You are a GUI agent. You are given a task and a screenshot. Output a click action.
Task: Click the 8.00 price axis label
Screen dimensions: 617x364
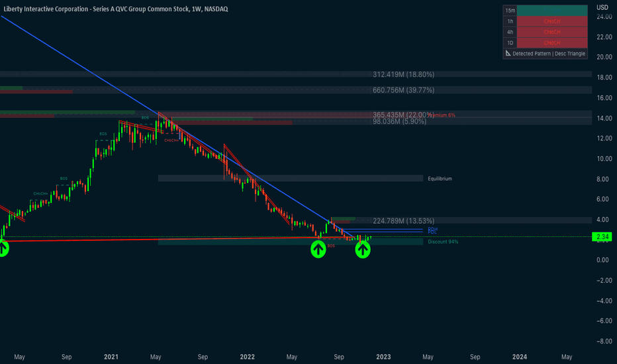(603, 179)
